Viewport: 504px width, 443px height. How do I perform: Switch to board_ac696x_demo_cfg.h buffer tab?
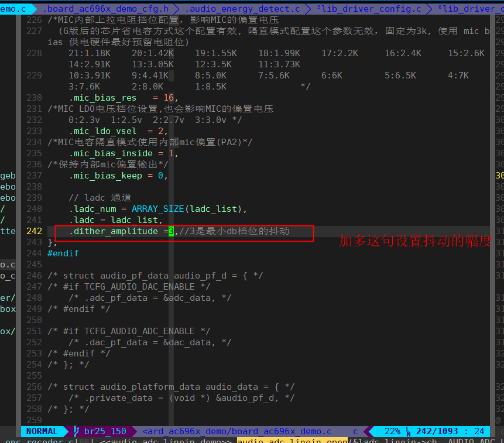point(106,9)
